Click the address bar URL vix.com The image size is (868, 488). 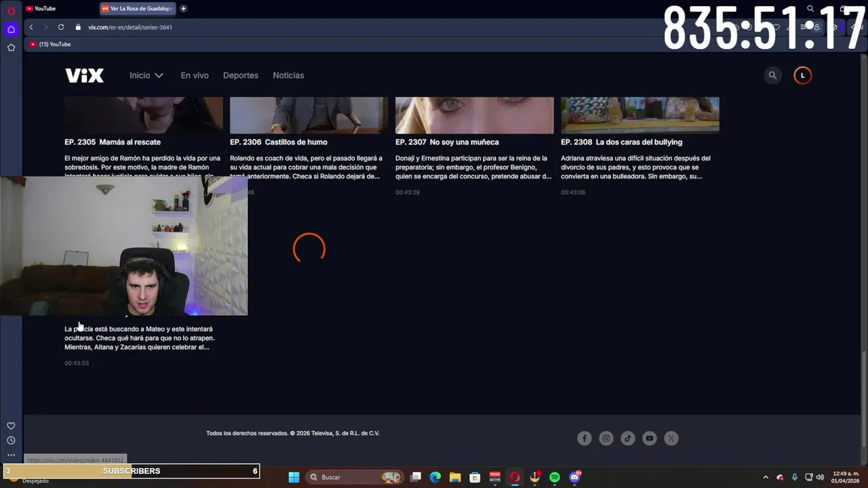click(130, 27)
